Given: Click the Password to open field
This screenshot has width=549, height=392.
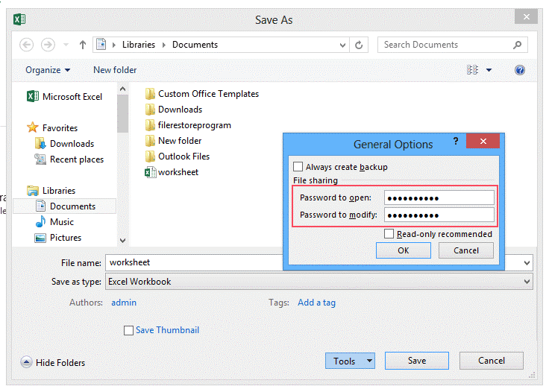Looking at the screenshot, I should (439, 197).
